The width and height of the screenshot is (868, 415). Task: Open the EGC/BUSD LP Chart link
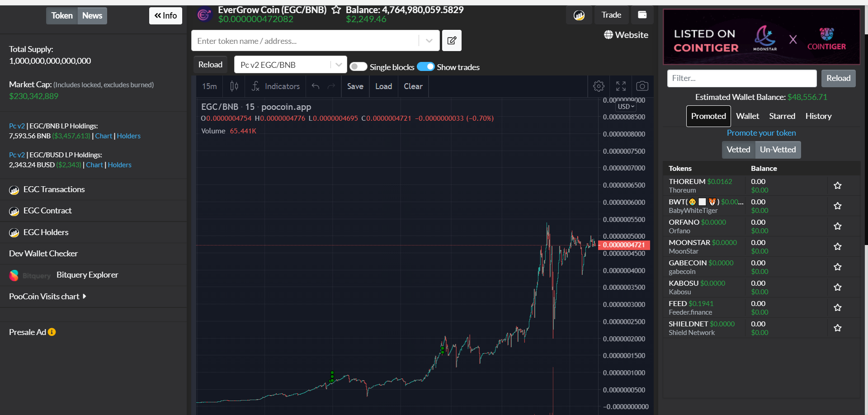(94, 165)
